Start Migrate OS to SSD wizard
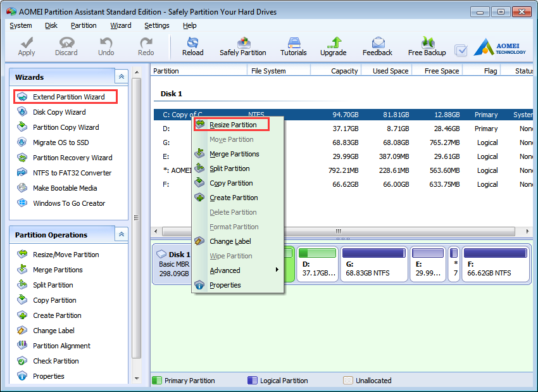The height and width of the screenshot is (392, 538). click(53, 142)
